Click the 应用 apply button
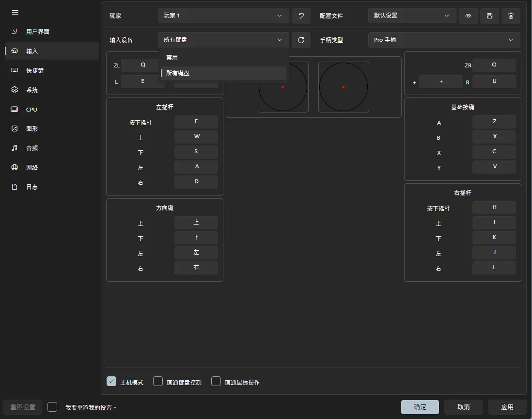532x419 pixels. (507, 407)
